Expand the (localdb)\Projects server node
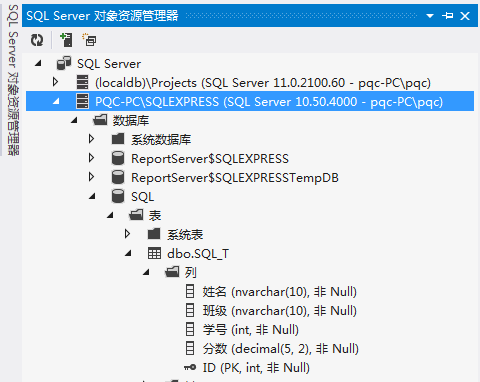480x382 pixels. 55,82
